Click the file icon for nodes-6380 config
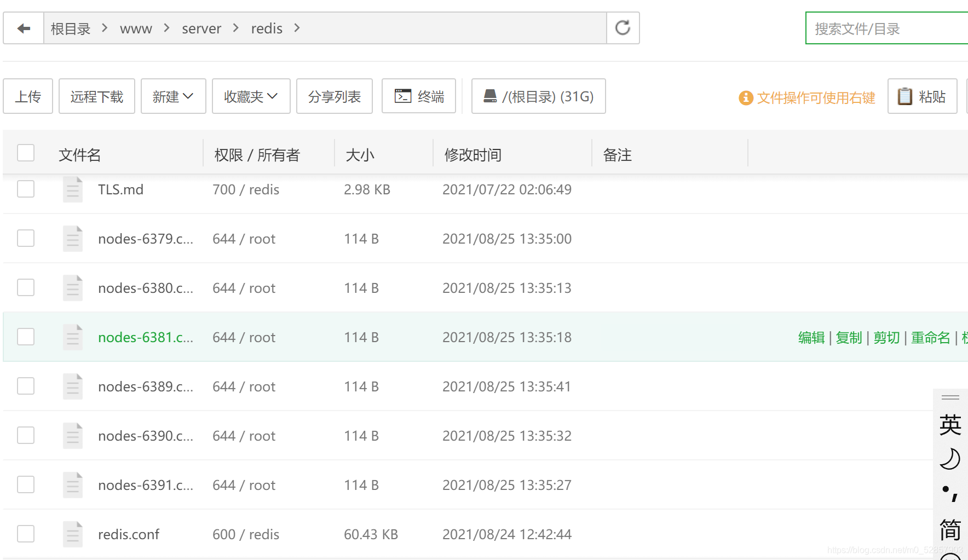Image resolution: width=968 pixels, height=560 pixels. tap(73, 288)
